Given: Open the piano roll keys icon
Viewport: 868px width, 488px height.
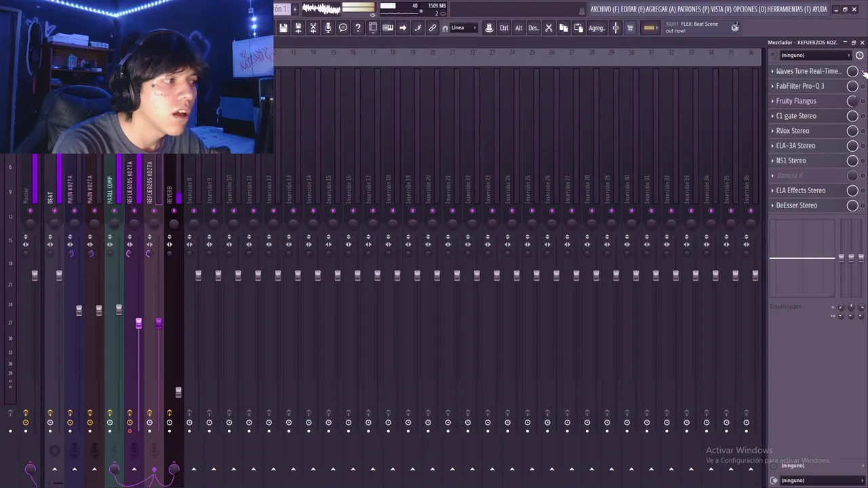Looking at the screenshot, I should 388,28.
